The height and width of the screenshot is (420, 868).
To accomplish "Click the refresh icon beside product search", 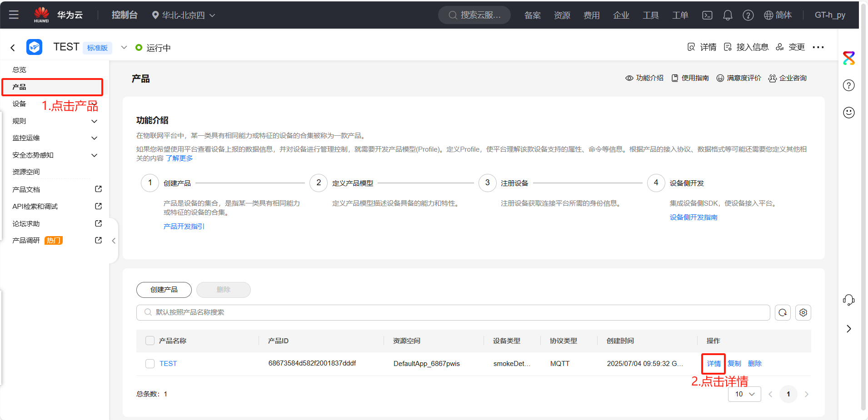I will coord(783,312).
